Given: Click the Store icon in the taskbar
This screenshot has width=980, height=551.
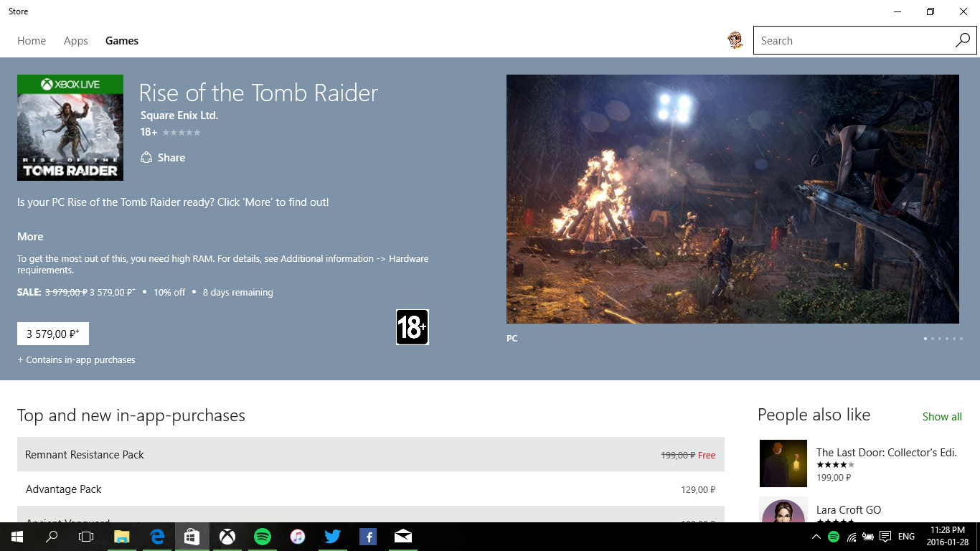Looking at the screenshot, I should (192, 537).
